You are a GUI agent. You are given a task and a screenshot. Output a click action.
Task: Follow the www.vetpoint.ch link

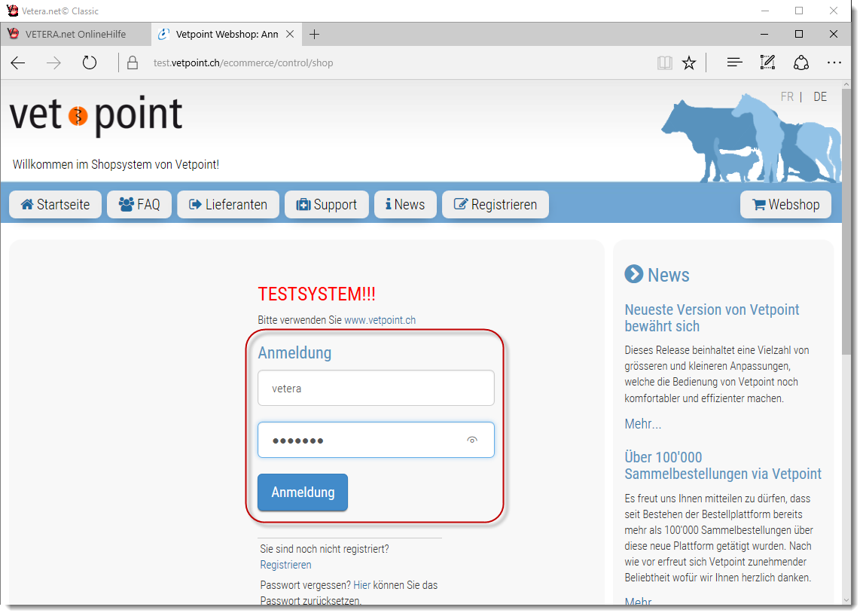pyautogui.click(x=380, y=320)
